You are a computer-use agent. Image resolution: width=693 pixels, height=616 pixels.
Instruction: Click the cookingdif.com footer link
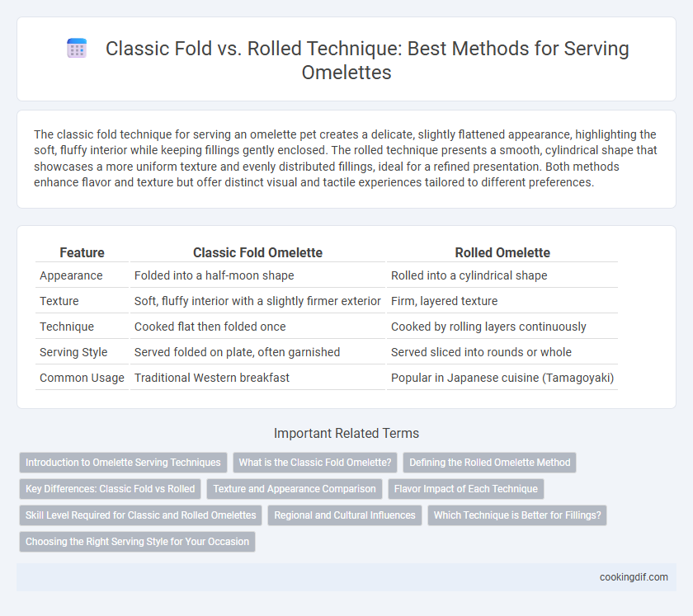[x=634, y=577]
